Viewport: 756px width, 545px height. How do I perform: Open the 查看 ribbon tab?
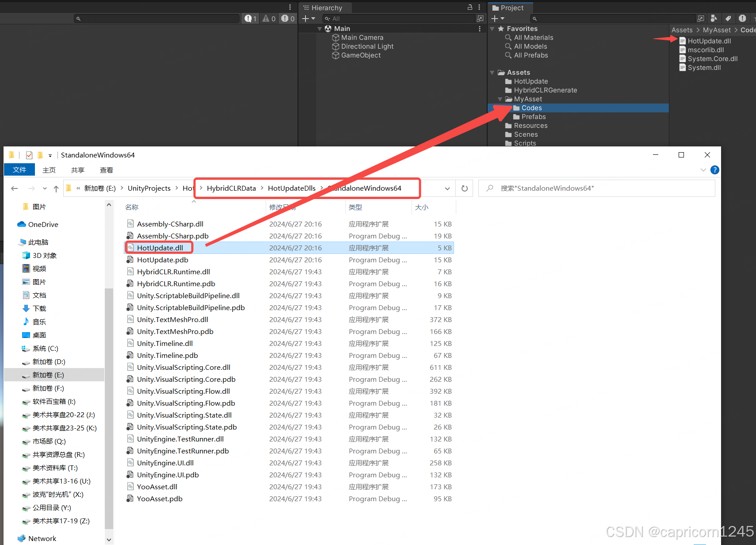pos(106,170)
